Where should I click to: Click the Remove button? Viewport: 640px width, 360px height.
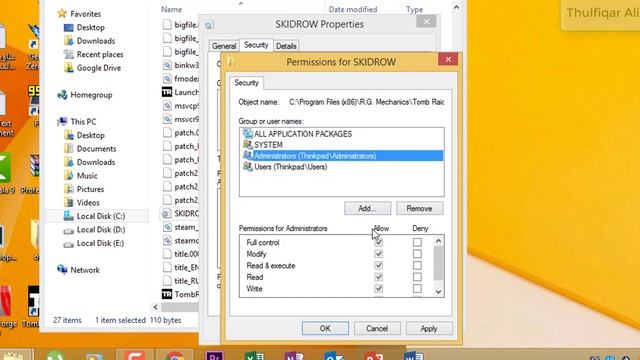click(419, 208)
